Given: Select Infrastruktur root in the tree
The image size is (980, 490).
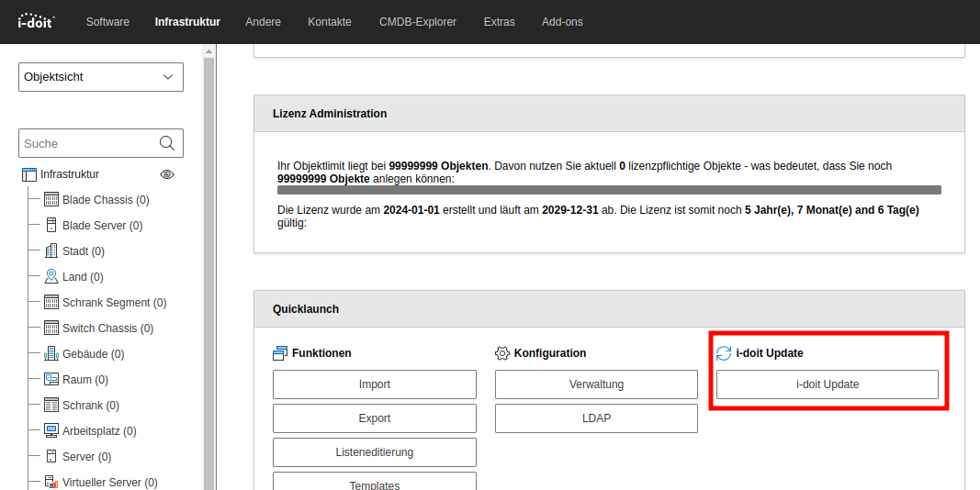Looking at the screenshot, I should coord(70,174).
